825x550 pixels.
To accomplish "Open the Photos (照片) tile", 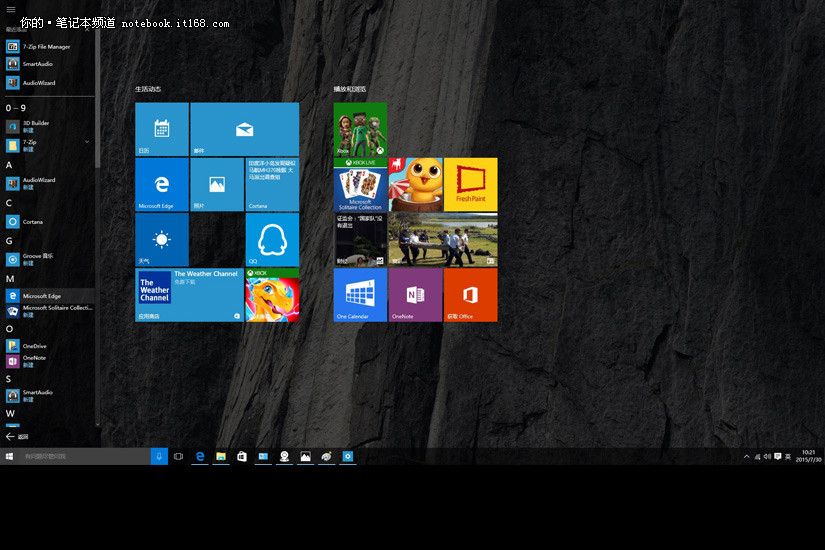I will tap(217, 184).
